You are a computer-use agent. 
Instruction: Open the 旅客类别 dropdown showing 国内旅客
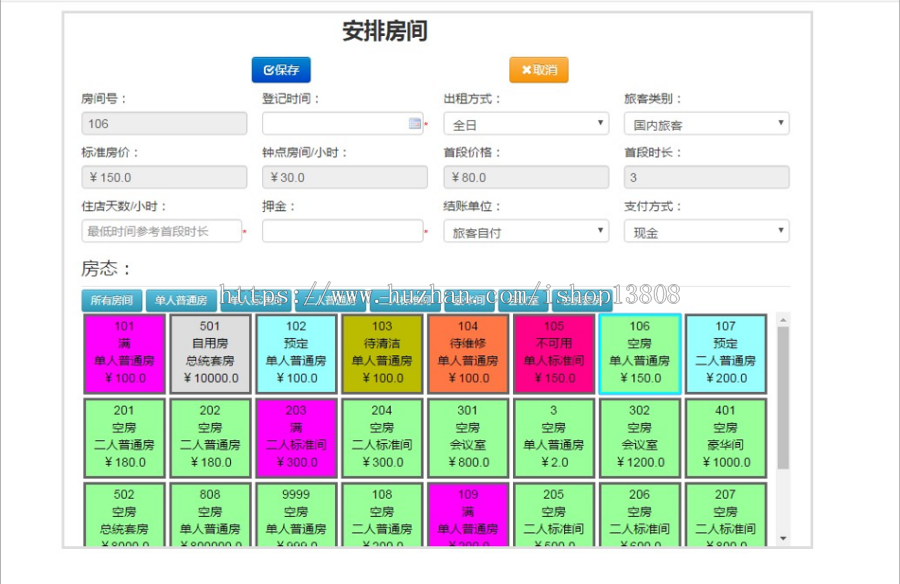(x=707, y=124)
